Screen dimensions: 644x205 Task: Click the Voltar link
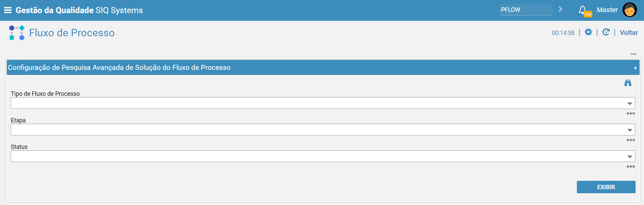[629, 33]
